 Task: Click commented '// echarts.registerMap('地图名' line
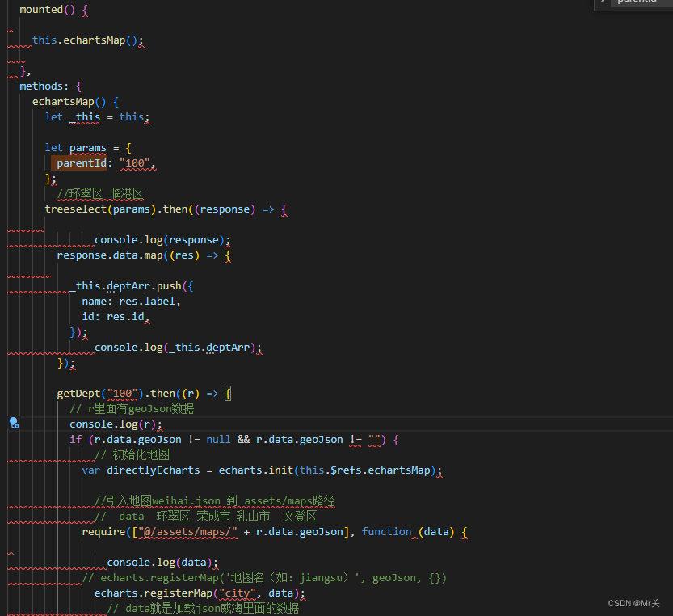pyautogui.click(x=264, y=578)
